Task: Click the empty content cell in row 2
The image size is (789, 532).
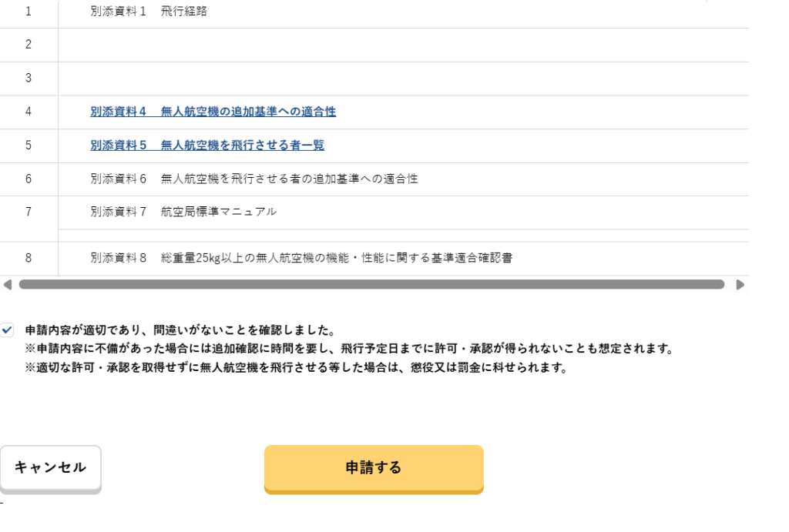Action: (x=401, y=45)
